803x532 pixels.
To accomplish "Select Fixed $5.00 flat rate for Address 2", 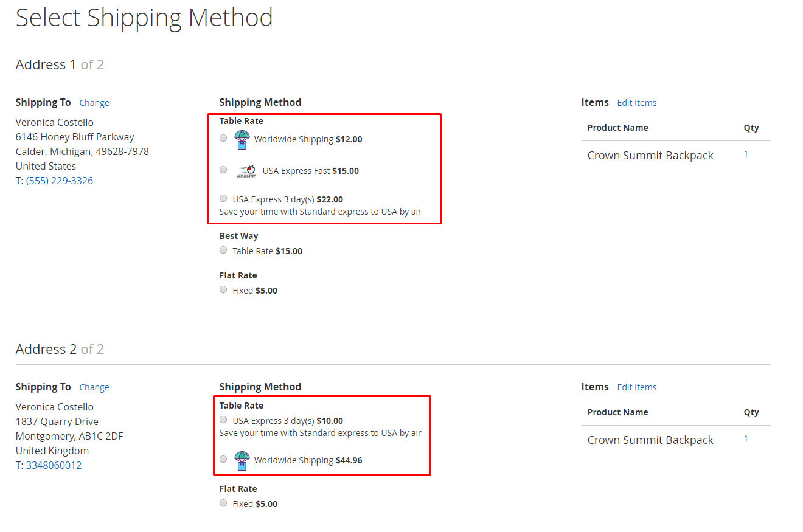I will point(223,503).
